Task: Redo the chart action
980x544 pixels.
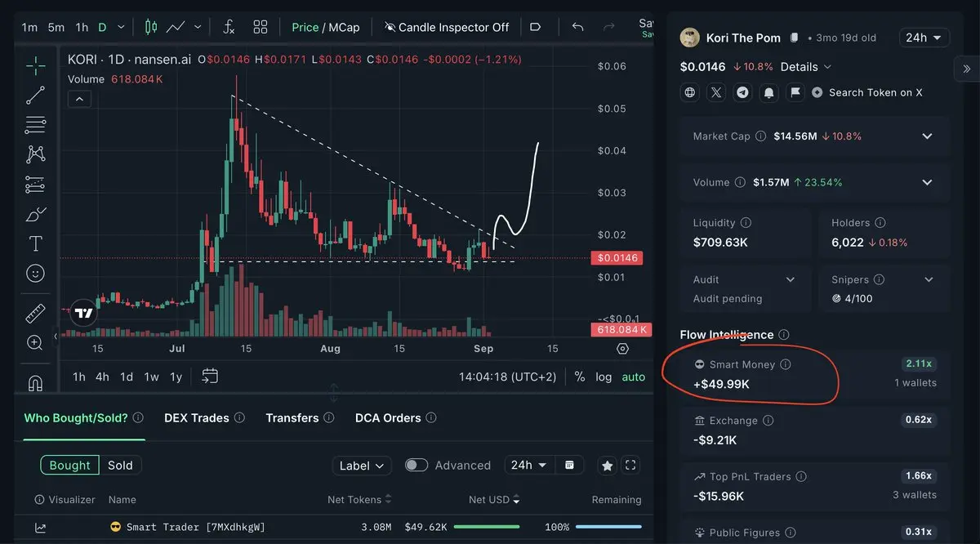Action: (x=608, y=27)
